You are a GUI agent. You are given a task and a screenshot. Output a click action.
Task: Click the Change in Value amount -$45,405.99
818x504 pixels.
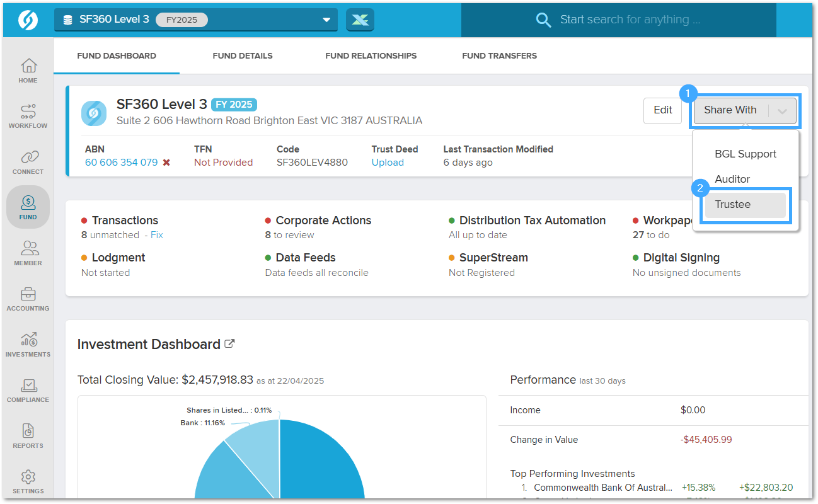(706, 440)
